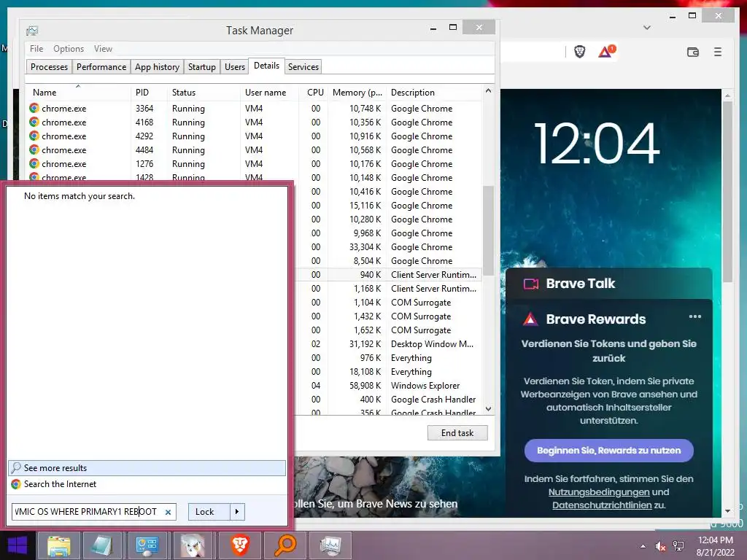Switch to the Users tab

(x=235, y=66)
